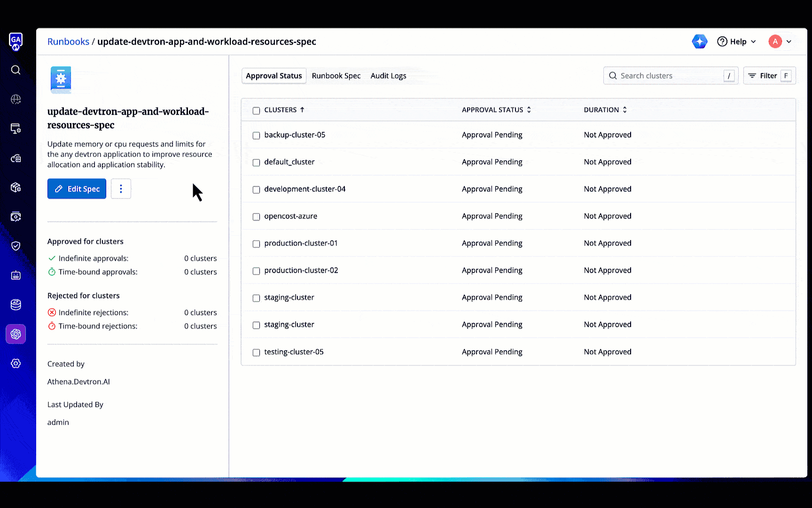
Task: Check the backup-cluster-05 checkbox
Action: [256, 135]
